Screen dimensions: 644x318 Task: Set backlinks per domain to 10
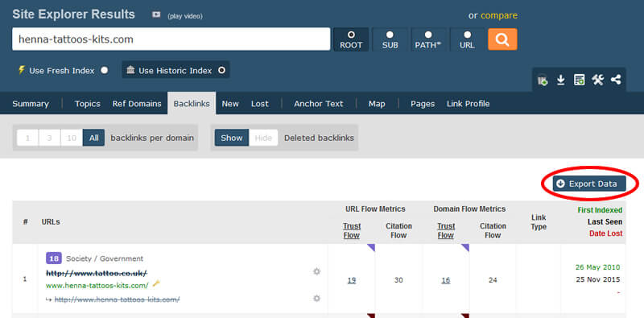(x=72, y=138)
